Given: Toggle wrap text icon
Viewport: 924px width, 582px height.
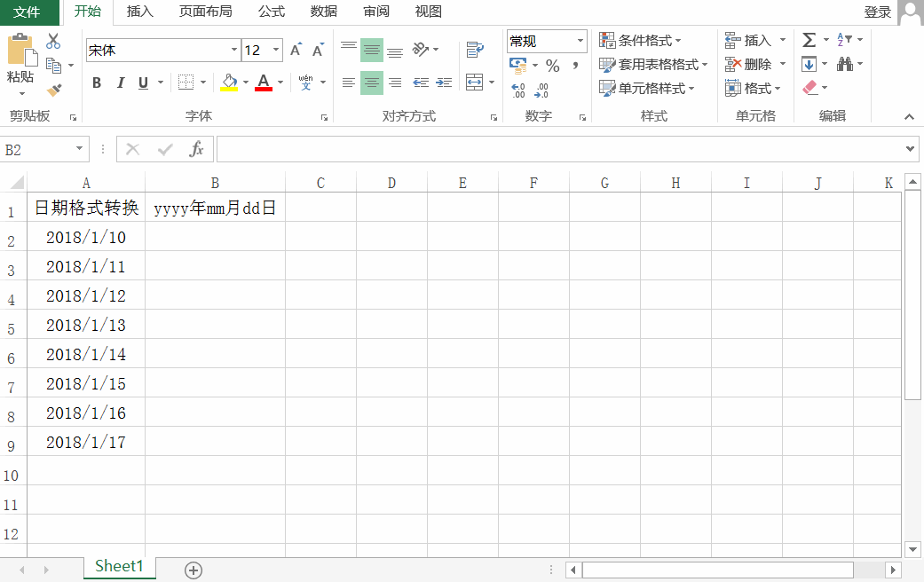Looking at the screenshot, I should coord(474,50).
